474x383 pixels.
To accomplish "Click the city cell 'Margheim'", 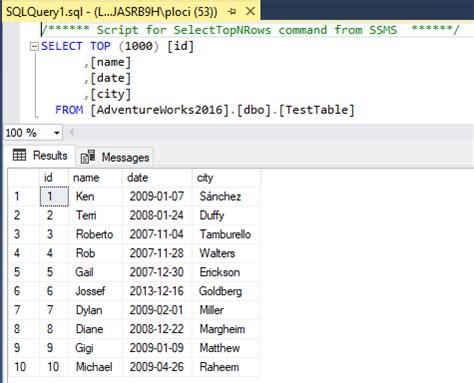I will click(x=226, y=329).
